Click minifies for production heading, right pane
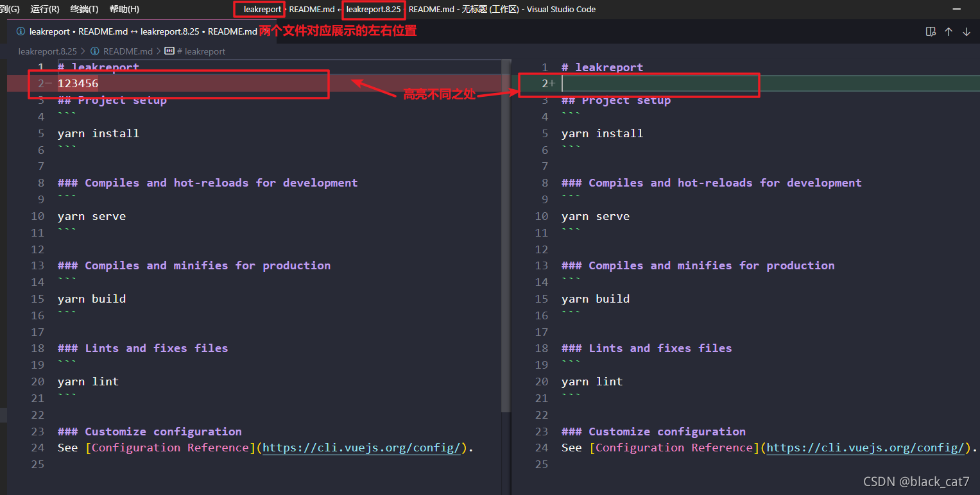 [x=698, y=265]
